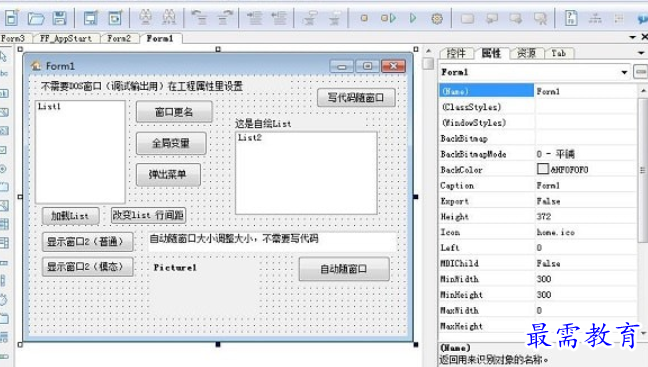Select the (ClassStyles) property row
Viewport: 648px width, 367px height.
coord(538,107)
